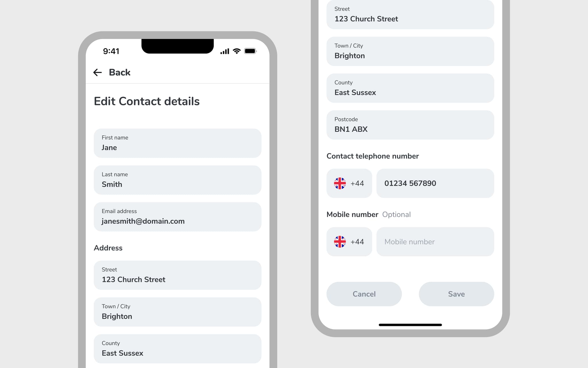Edit the First name field containing Jane
Screen dimensions: 588x368
(177, 143)
